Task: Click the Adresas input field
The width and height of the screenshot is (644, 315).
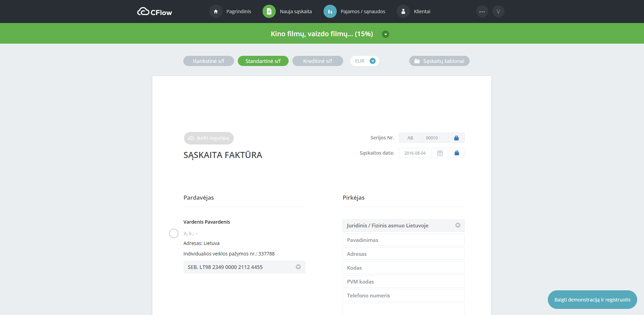Action: tap(403, 254)
